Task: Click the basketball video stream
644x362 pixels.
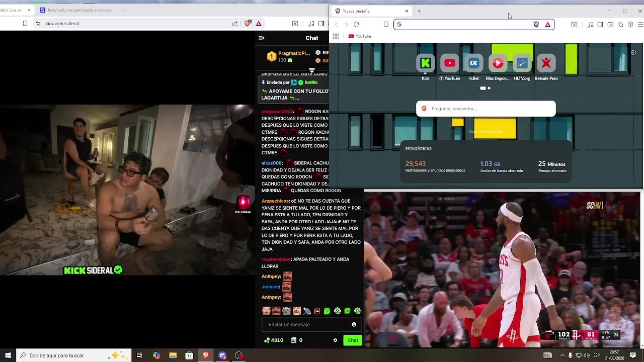Action: tap(502, 269)
